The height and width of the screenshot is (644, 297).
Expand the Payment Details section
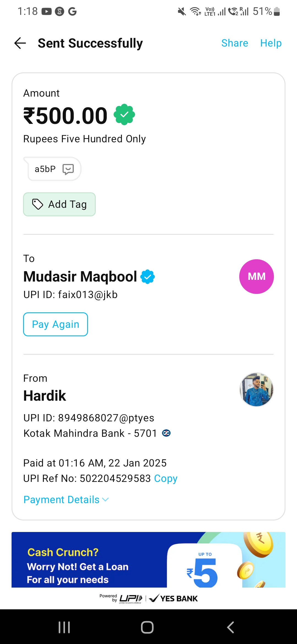click(x=66, y=500)
